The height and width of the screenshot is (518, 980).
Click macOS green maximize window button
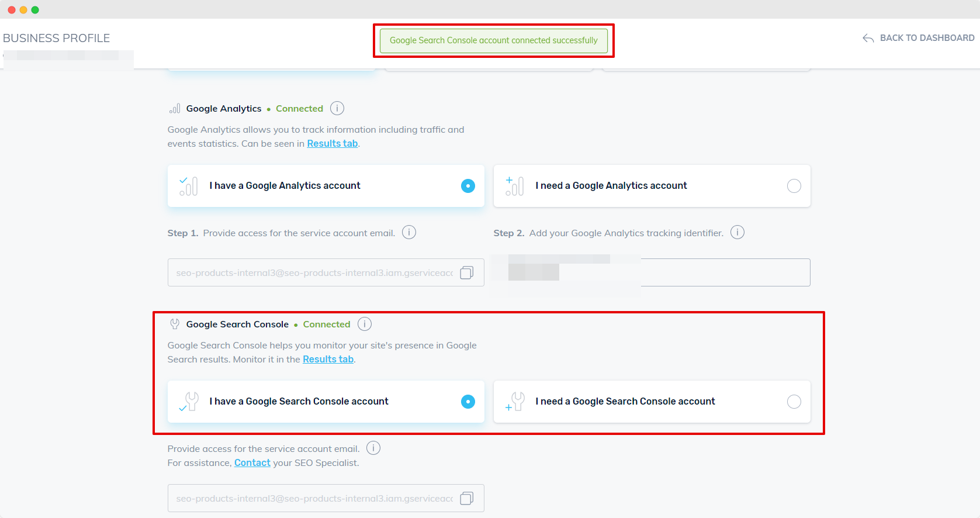tap(35, 10)
